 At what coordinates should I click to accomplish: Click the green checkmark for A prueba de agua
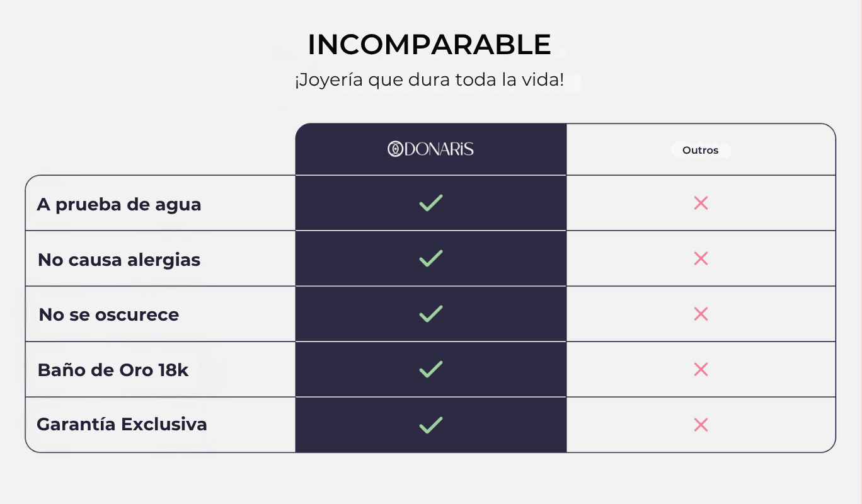click(431, 203)
